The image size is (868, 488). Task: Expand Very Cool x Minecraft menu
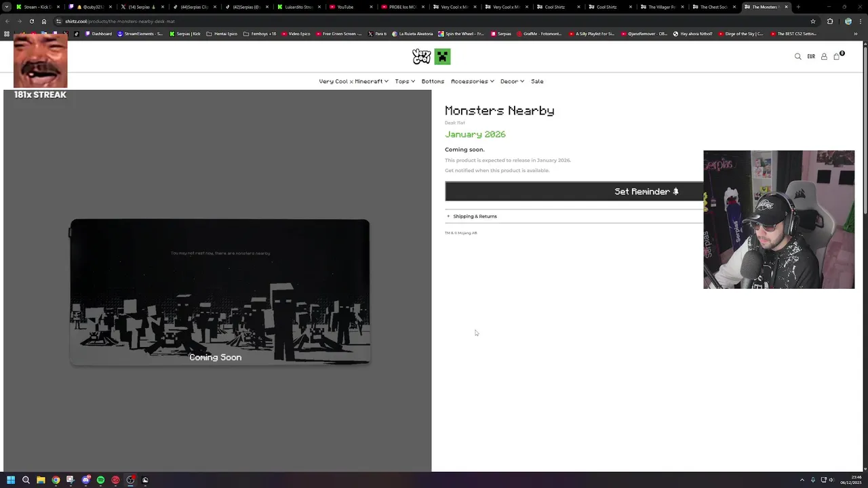click(353, 81)
